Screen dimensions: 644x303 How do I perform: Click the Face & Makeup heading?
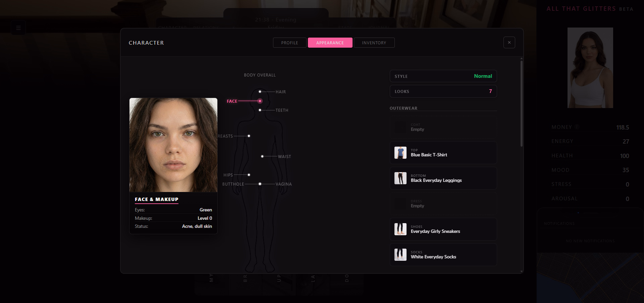[x=157, y=199]
